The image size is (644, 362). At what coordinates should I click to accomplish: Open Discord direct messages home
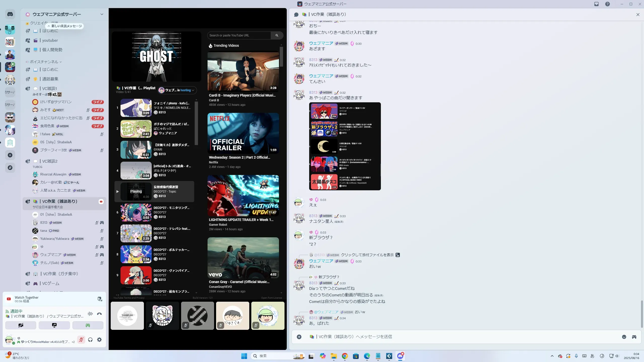point(10,14)
